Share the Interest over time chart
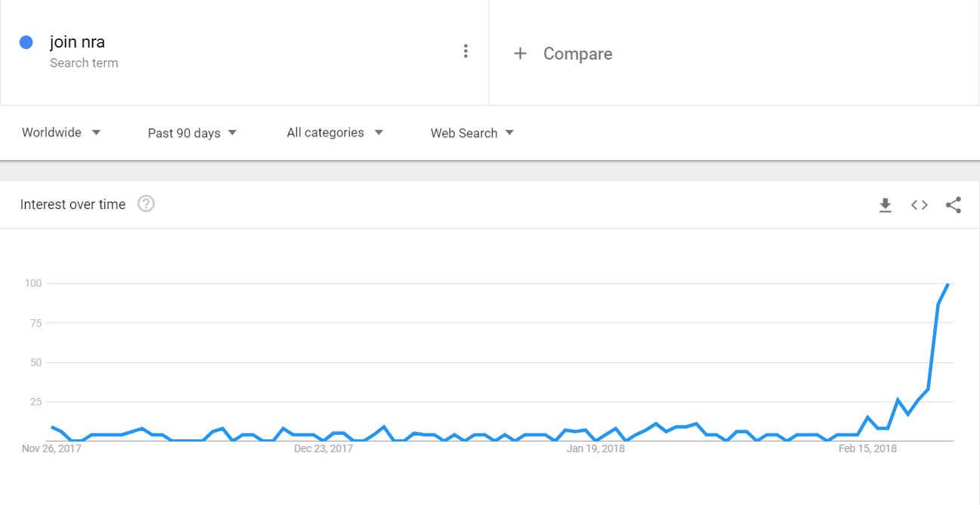The height and width of the screenshot is (505, 980). coord(954,205)
